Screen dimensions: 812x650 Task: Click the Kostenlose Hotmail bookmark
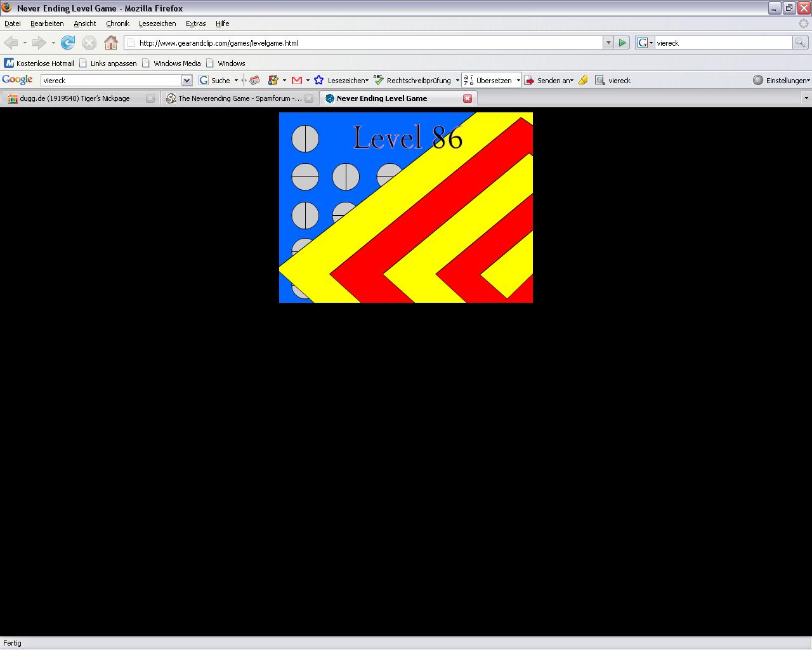[x=39, y=63]
